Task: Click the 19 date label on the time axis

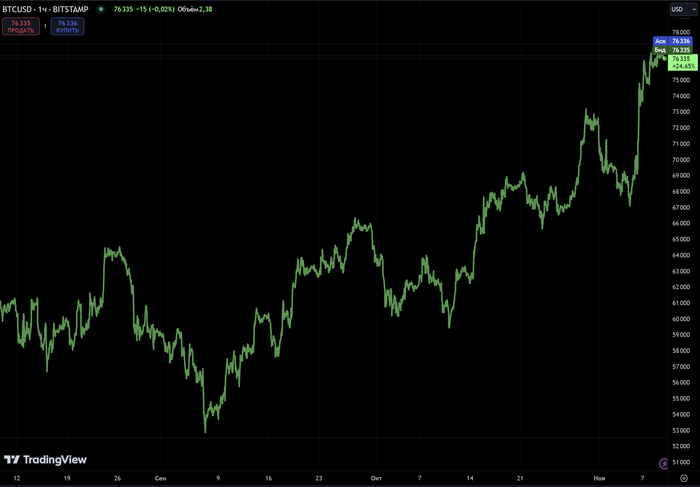Action: tap(67, 478)
